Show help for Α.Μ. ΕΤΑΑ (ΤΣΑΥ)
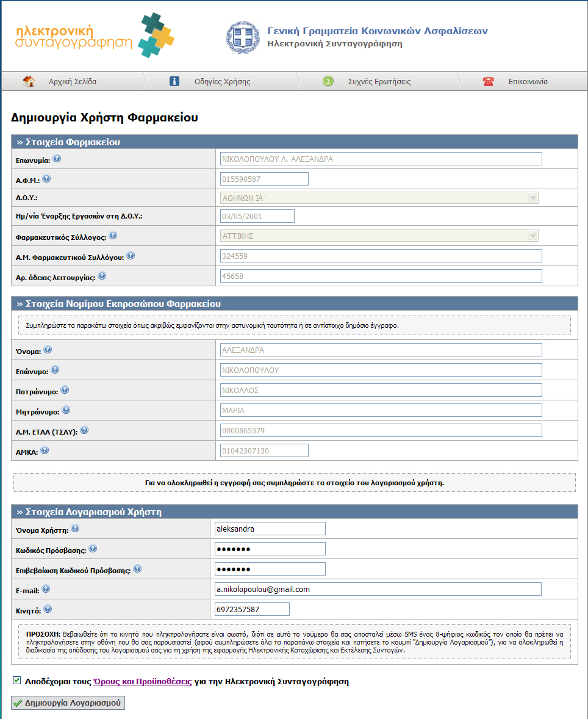 tap(84, 430)
